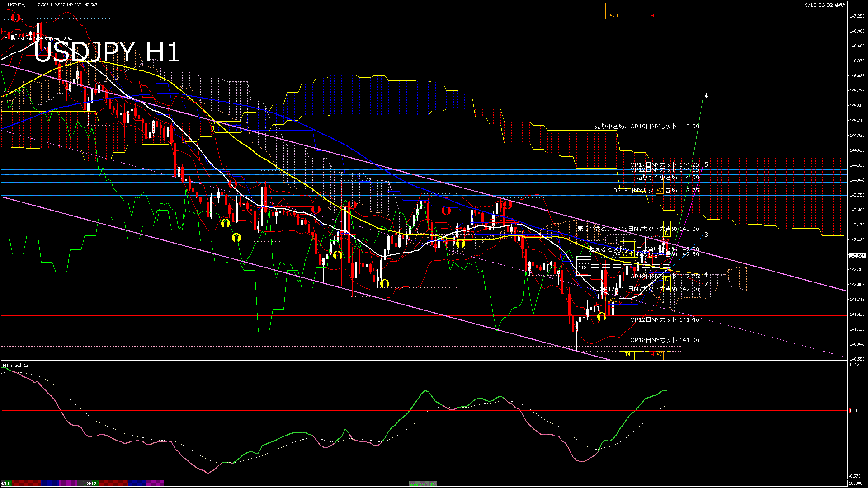This screenshot has width=868, height=488.
Task: Select the OP12日NYカット 144.15 label
Action: pyautogui.click(x=665, y=170)
